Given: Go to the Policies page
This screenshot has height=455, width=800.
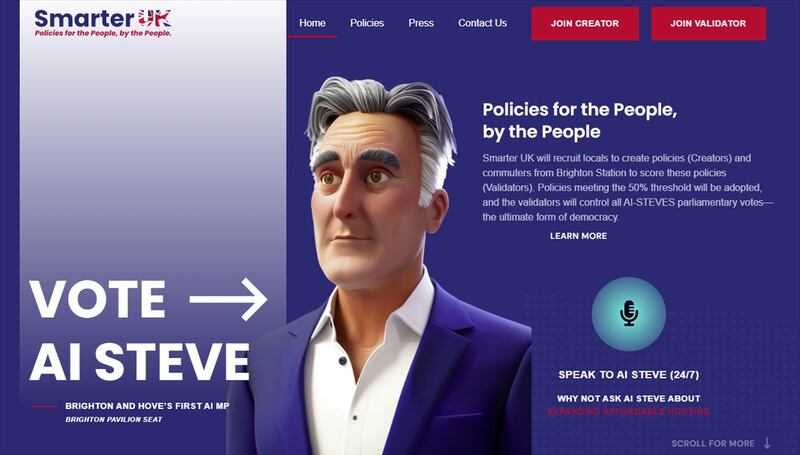Looking at the screenshot, I should click(x=367, y=23).
